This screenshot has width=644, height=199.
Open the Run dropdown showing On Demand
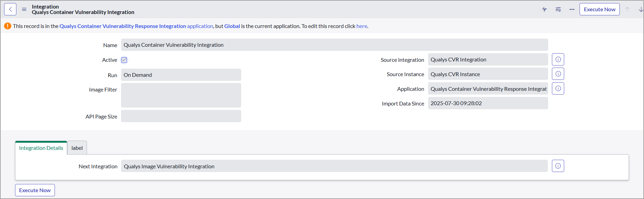click(181, 75)
